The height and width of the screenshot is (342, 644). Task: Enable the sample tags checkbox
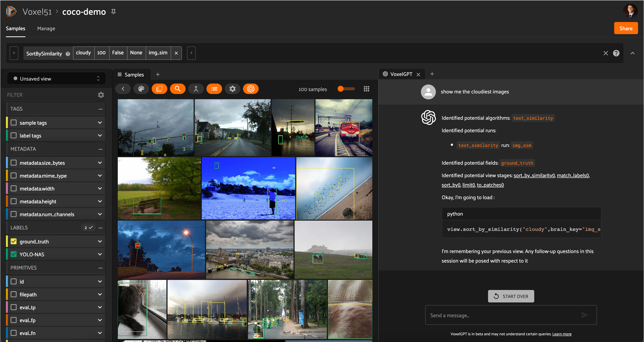[14, 123]
